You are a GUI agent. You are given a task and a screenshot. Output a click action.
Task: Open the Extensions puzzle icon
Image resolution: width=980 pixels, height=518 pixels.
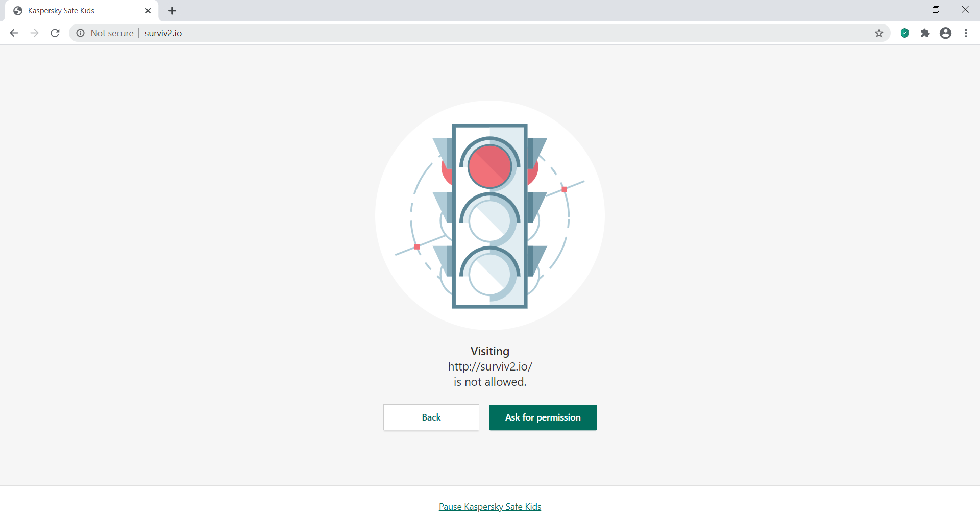925,33
